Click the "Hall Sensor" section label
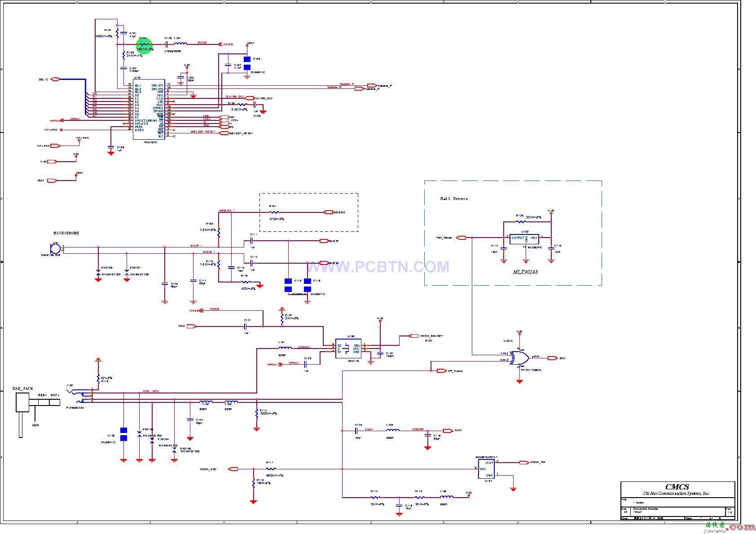The width and height of the screenshot is (756, 534). [x=454, y=199]
